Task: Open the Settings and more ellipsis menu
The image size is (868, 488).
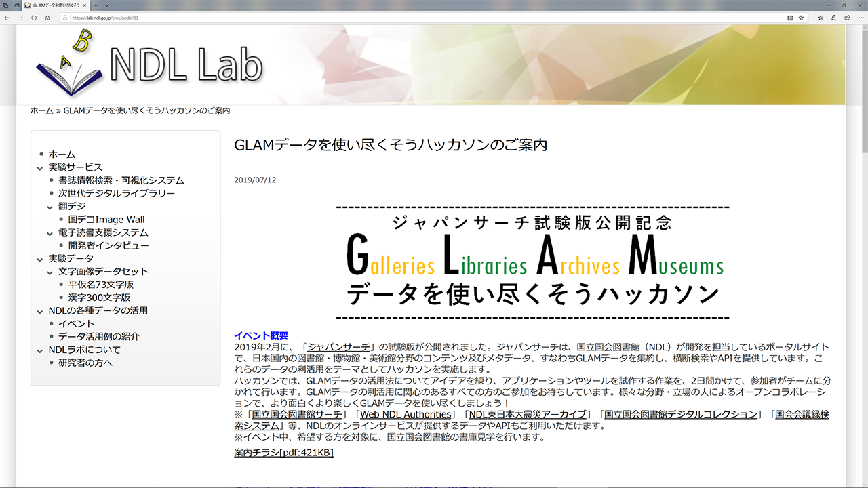Action: click(x=860, y=18)
